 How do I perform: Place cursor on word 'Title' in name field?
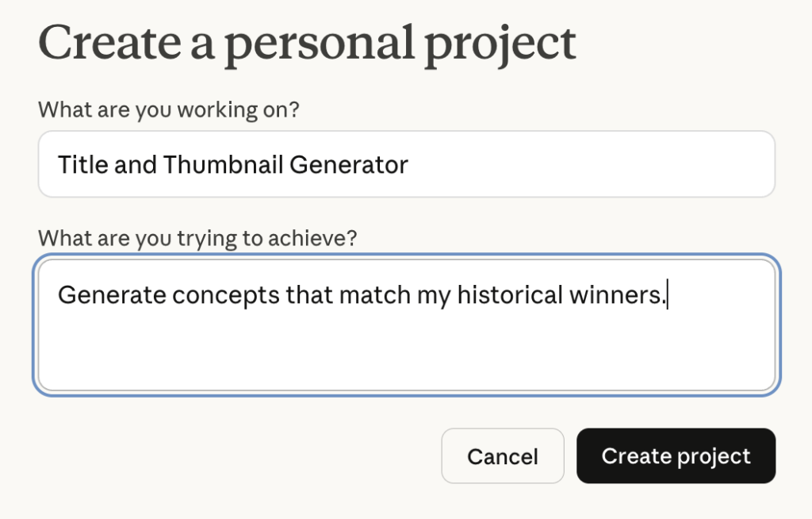pyautogui.click(x=81, y=165)
